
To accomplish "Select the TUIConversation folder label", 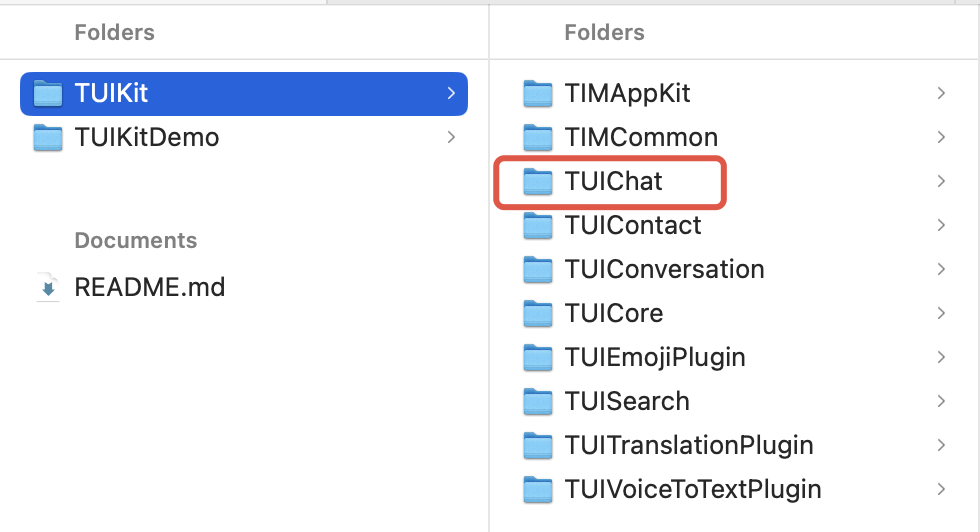I will pyautogui.click(x=664, y=269).
